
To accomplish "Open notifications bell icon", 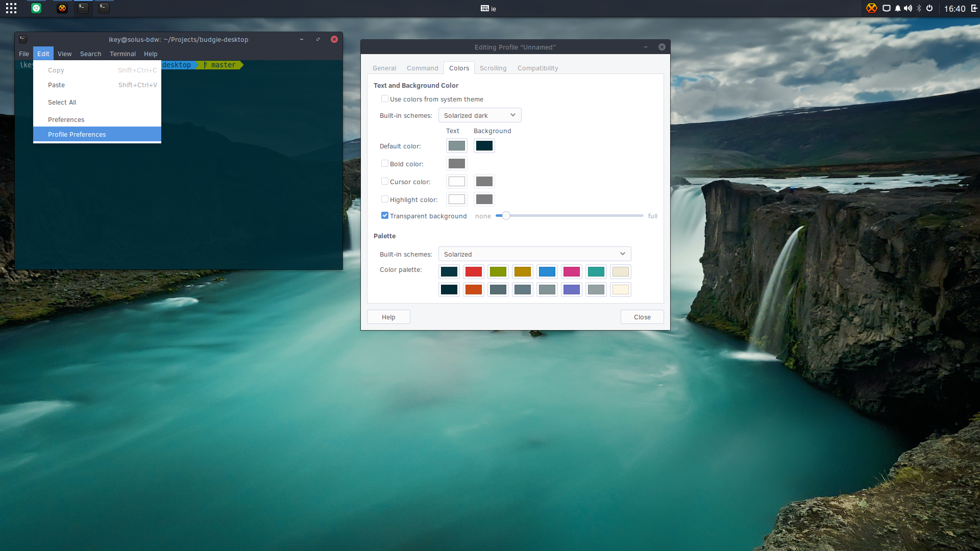I will (898, 8).
